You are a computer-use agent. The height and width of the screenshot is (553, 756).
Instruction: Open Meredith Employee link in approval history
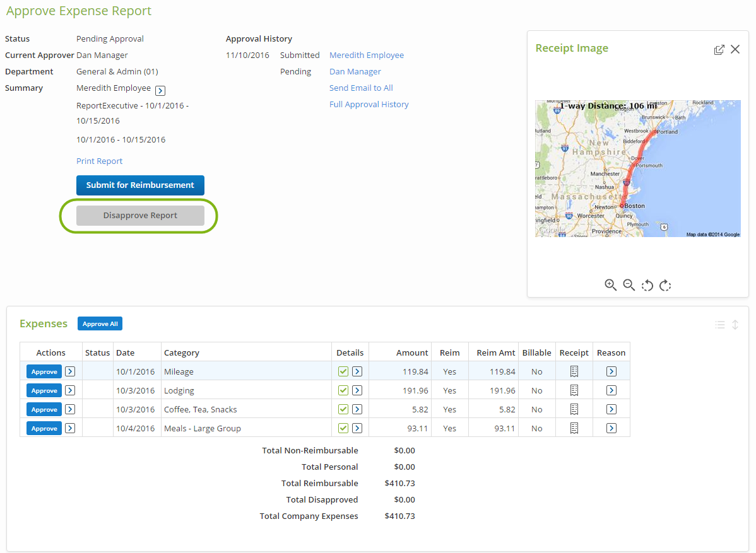tap(367, 55)
